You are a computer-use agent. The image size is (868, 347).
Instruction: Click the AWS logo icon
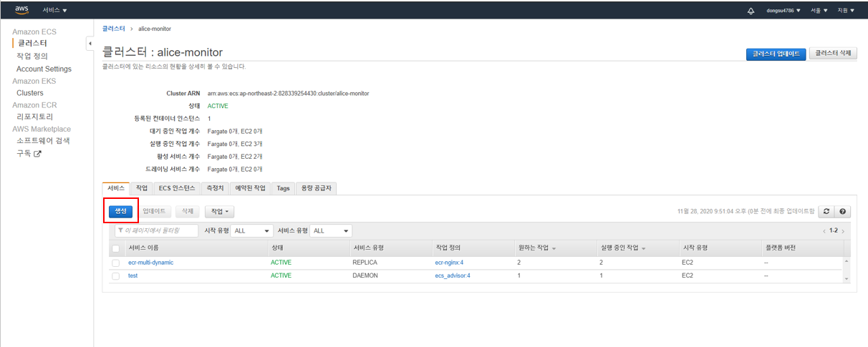coord(21,10)
